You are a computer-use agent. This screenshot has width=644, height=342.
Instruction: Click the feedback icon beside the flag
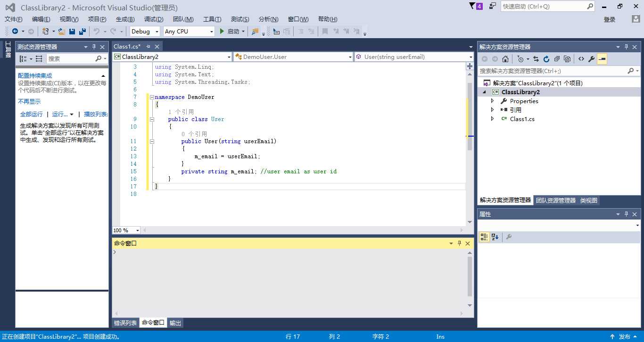[x=492, y=6]
